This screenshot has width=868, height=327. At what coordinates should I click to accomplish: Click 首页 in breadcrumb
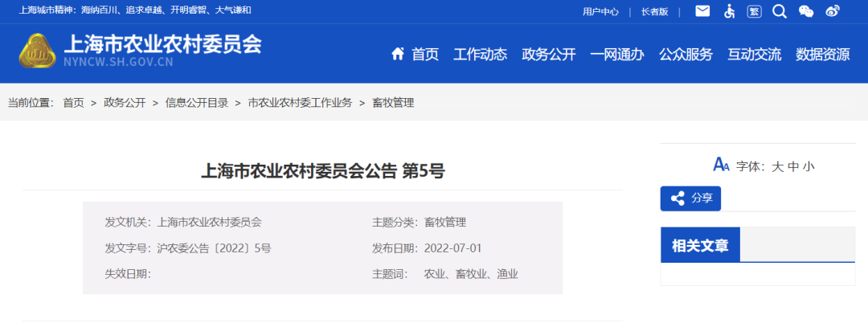click(74, 102)
